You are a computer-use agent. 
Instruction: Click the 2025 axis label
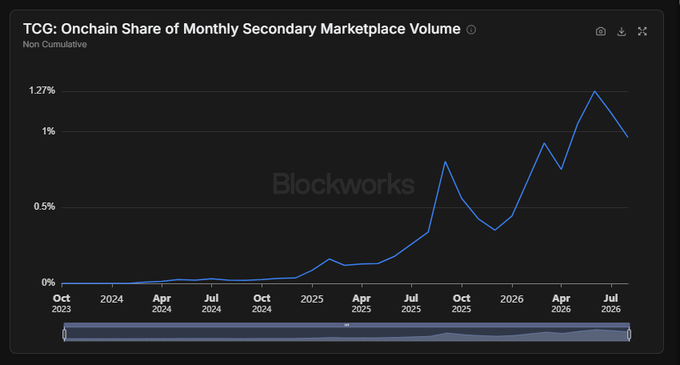point(312,299)
